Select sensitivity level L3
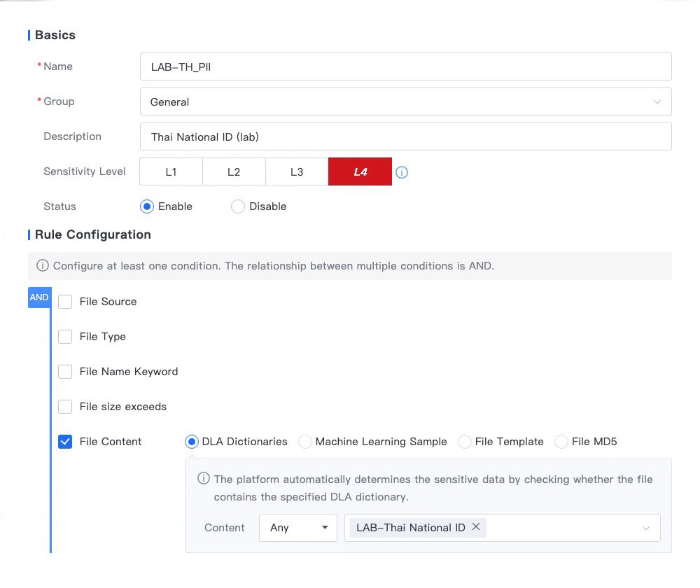Screen dimensions: 700x588 coord(297,171)
